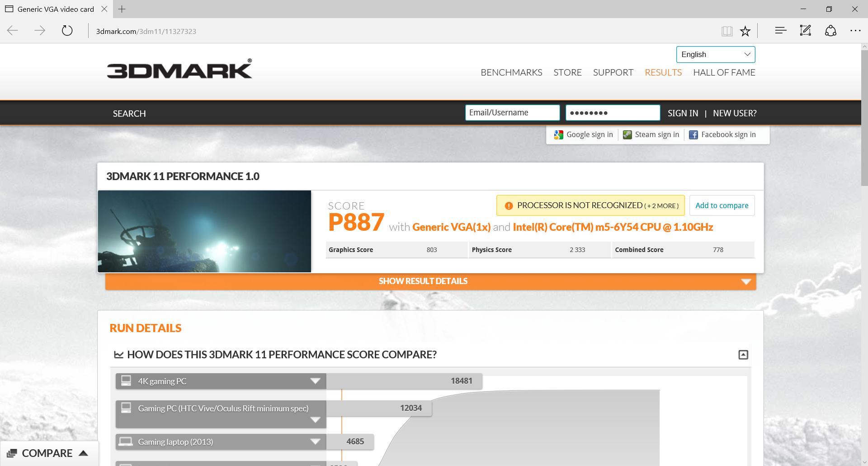Click the Physics Score value 2 333

pos(577,250)
